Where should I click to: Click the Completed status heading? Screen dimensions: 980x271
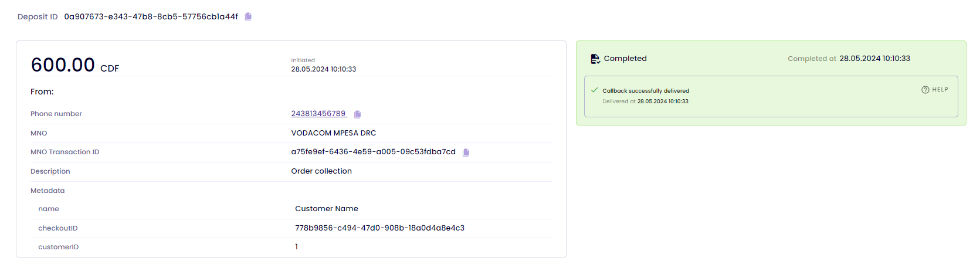[x=625, y=59]
